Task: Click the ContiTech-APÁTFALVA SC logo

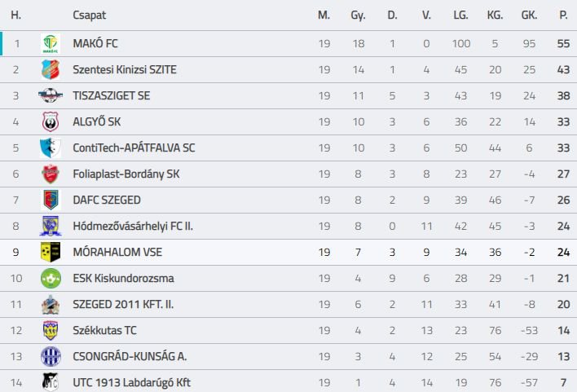Action: tap(51, 148)
